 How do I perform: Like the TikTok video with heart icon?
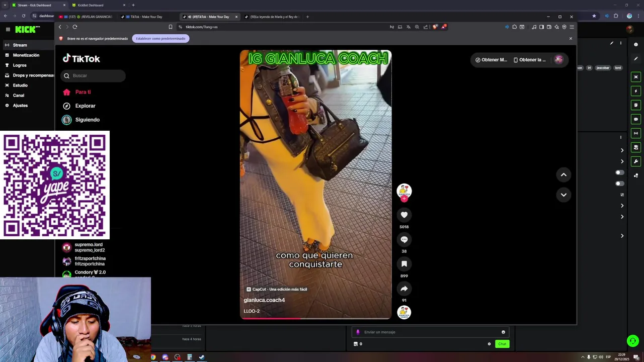pyautogui.click(x=404, y=215)
